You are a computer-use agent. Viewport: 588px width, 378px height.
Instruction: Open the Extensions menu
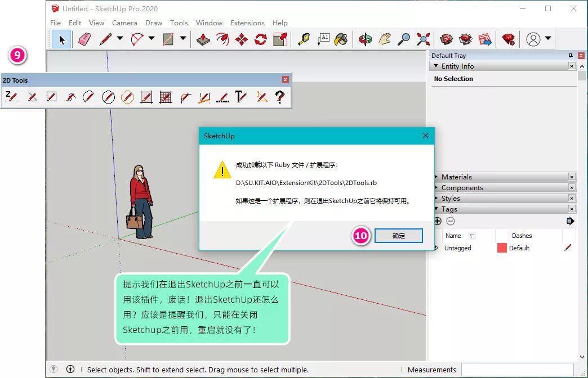coord(247,23)
